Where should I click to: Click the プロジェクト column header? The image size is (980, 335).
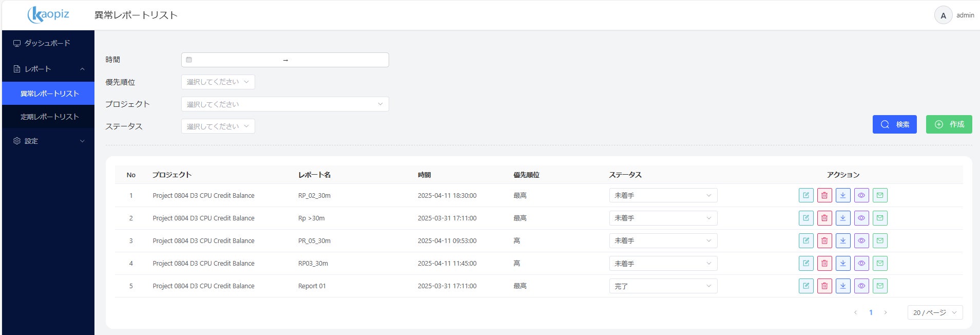(172, 175)
